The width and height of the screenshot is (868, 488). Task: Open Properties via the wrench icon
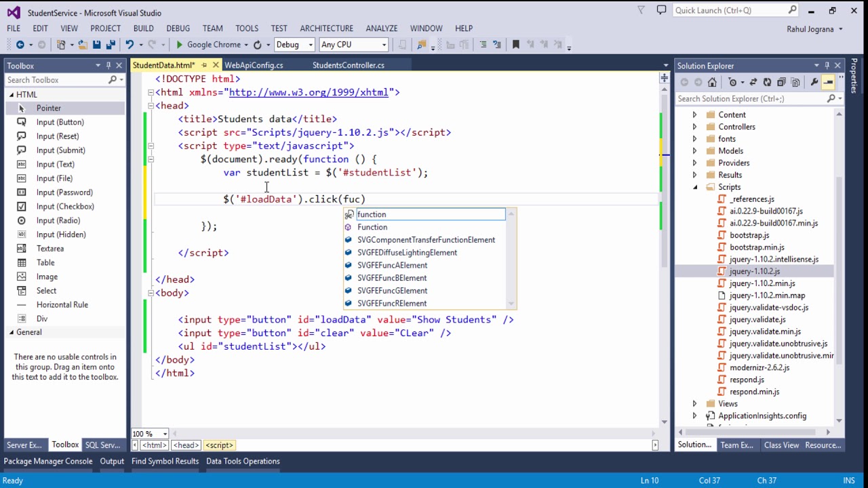814,82
